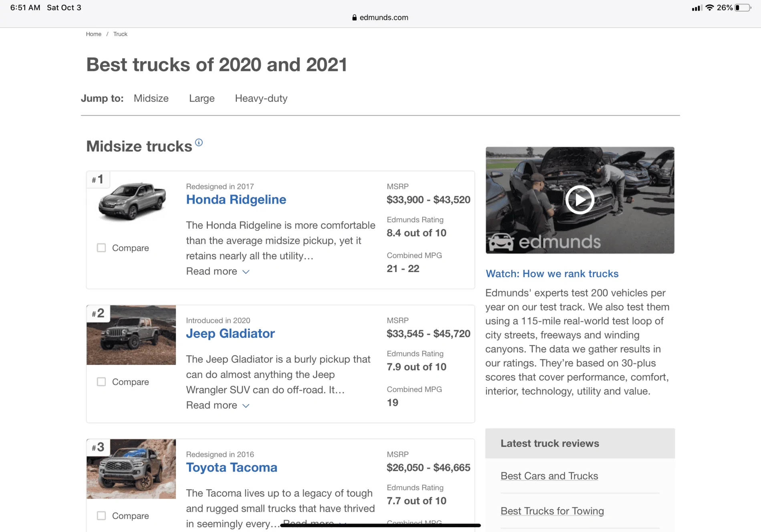Screen dimensions: 761x532
Task: Check Compare for Toyota Tacoma
Action: 101,515
